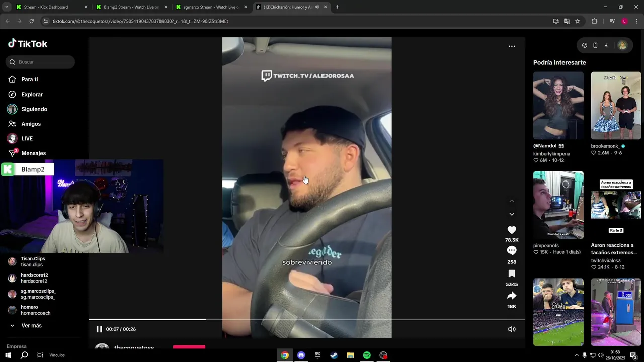
Task: Click the thecoquetoss follow button
Action: (189, 347)
